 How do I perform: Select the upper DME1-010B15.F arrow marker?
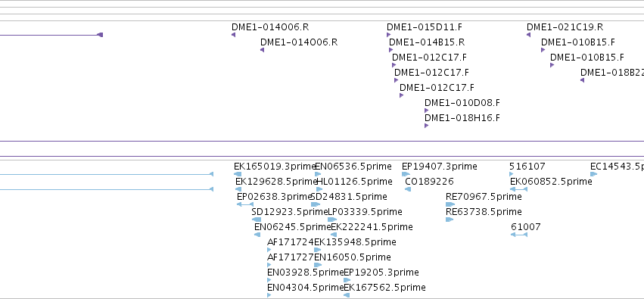click(543, 50)
